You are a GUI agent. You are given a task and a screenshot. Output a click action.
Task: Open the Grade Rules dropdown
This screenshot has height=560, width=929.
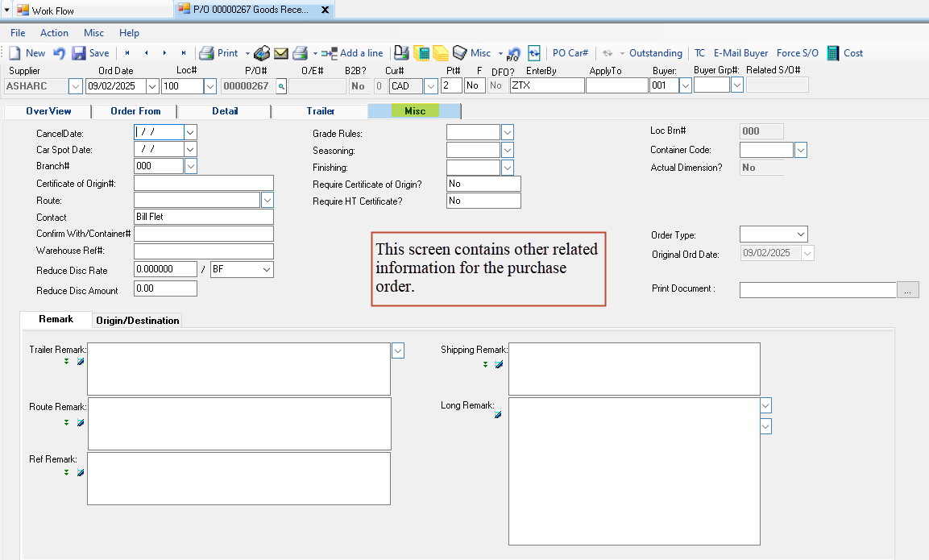(508, 132)
